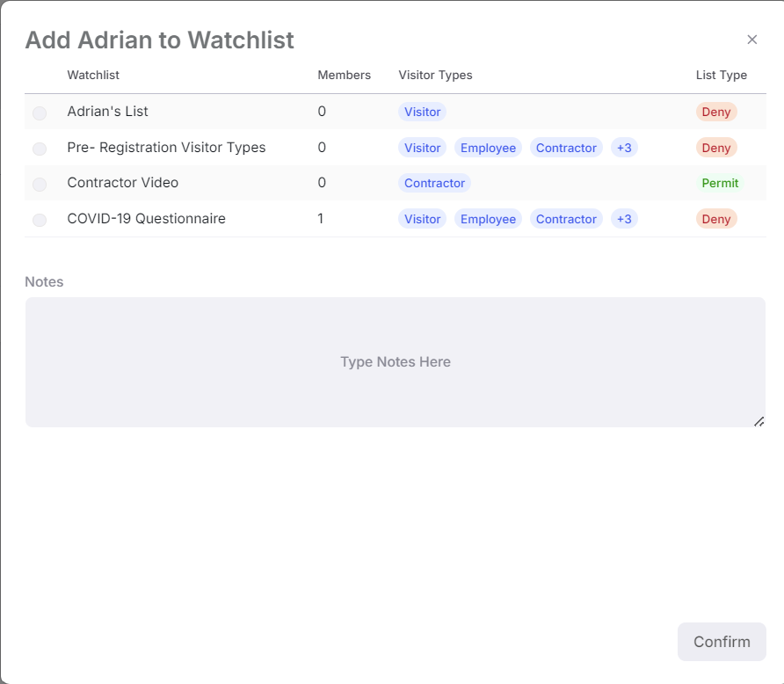Click Contractor tag in Contractor Video row

434,183
